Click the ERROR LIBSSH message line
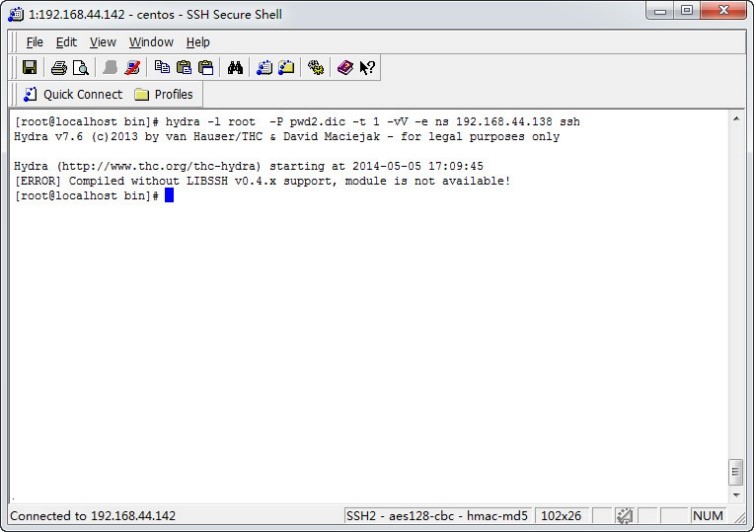The height and width of the screenshot is (532, 754). click(x=262, y=181)
